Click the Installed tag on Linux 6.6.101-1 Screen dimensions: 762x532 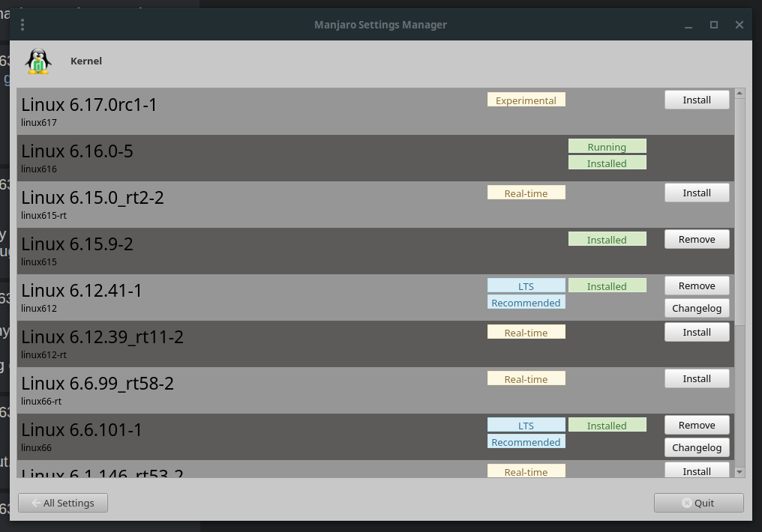(x=607, y=425)
